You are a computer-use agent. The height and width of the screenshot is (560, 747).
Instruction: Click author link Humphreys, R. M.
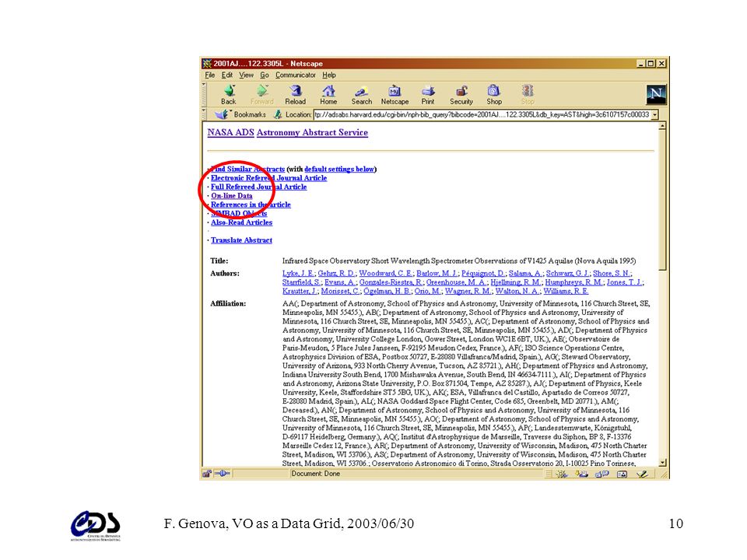tap(574, 282)
